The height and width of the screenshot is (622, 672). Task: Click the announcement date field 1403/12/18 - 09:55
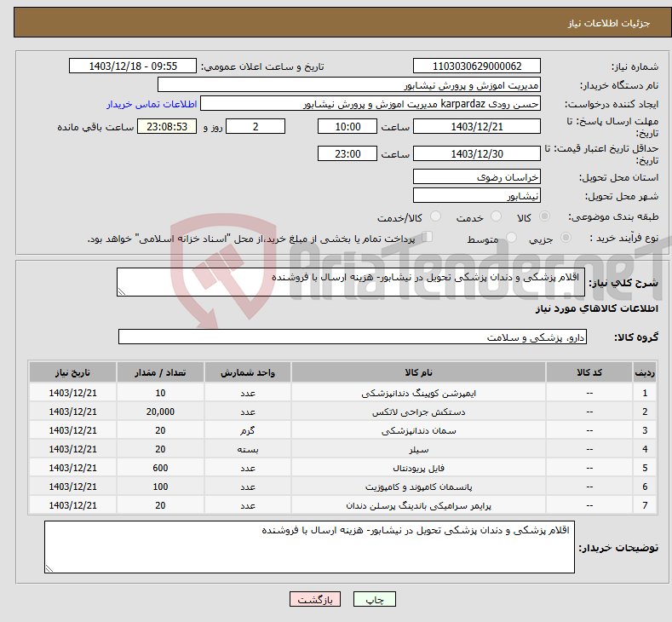coord(133,66)
